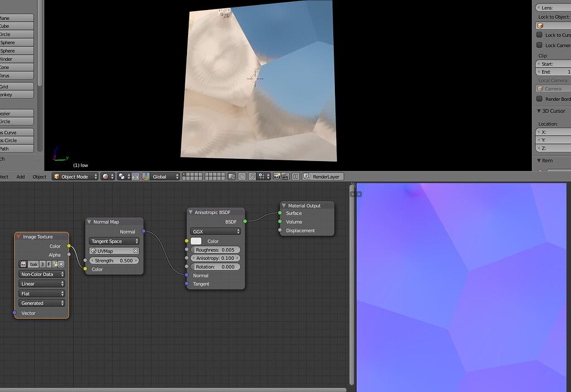Click the Rotation 0.000 slider

click(215, 267)
